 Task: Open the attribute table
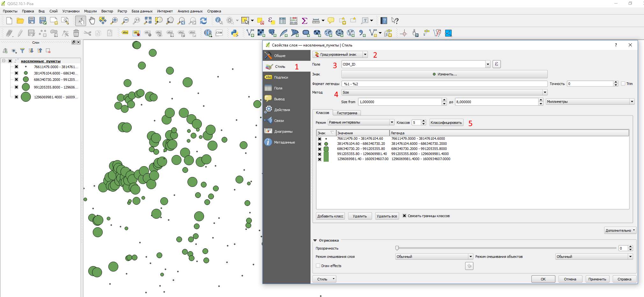(x=282, y=21)
